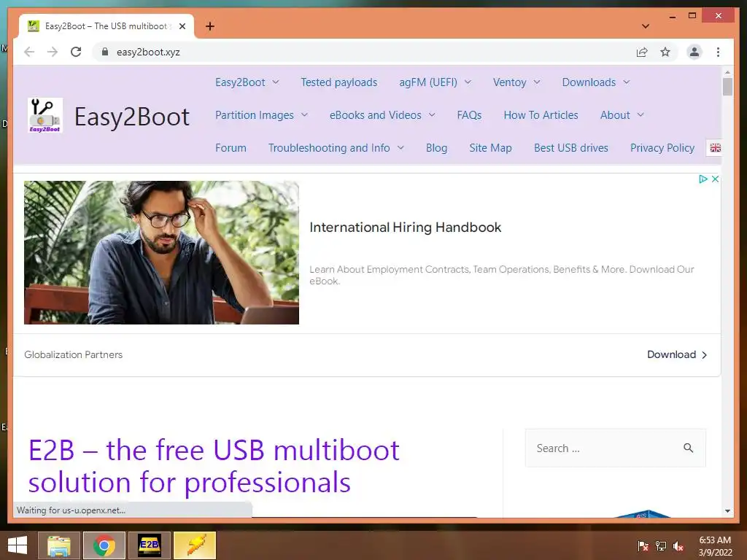
Task: Go back to the previous page
Action: pyautogui.click(x=29, y=52)
